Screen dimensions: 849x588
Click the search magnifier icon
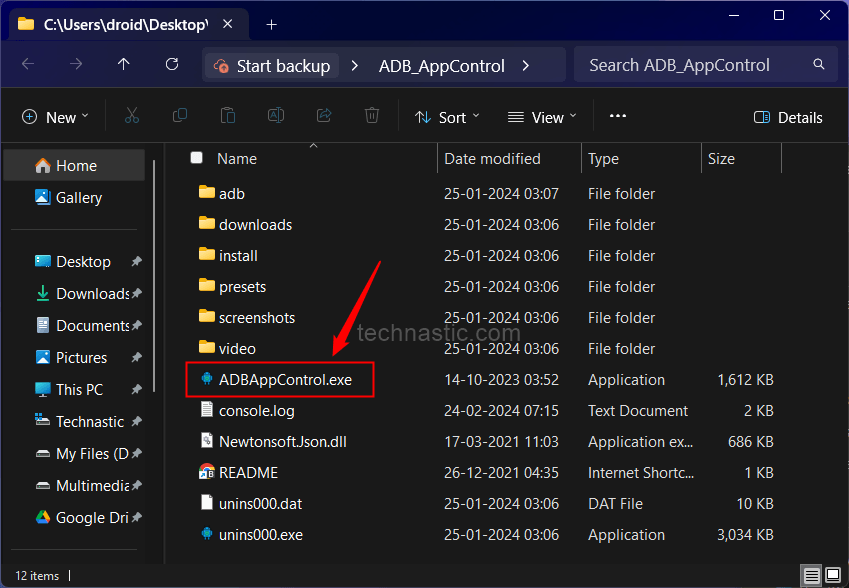(819, 64)
